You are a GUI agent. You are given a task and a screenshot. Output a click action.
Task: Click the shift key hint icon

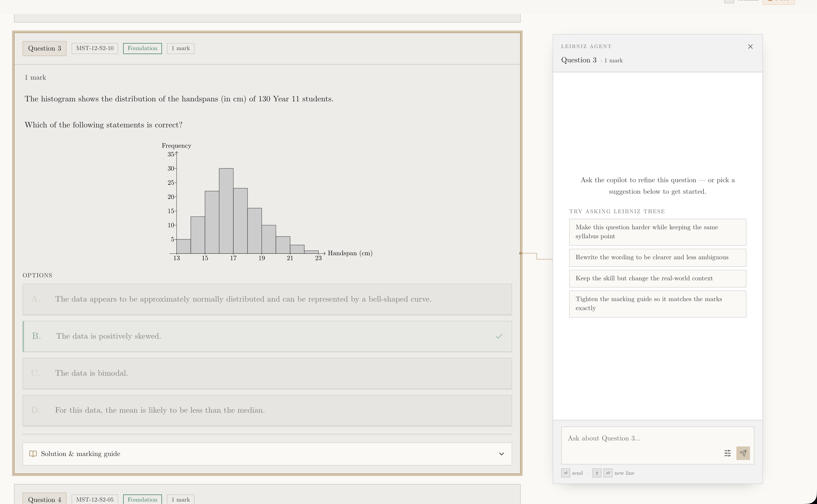[x=597, y=473]
